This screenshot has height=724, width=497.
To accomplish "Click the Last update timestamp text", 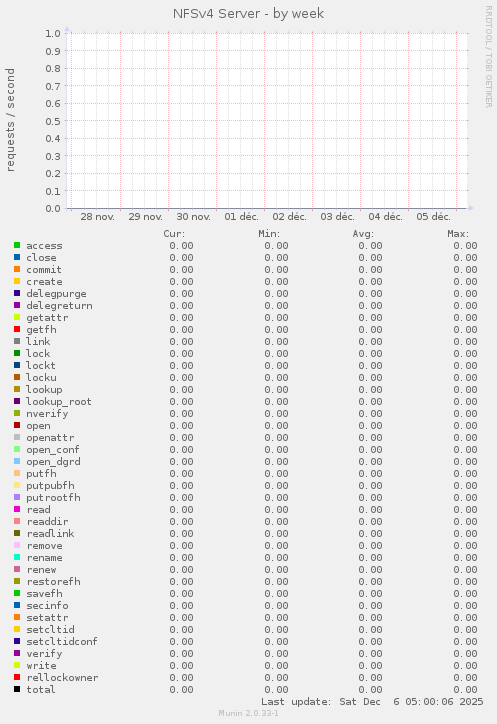I will coord(372,702).
